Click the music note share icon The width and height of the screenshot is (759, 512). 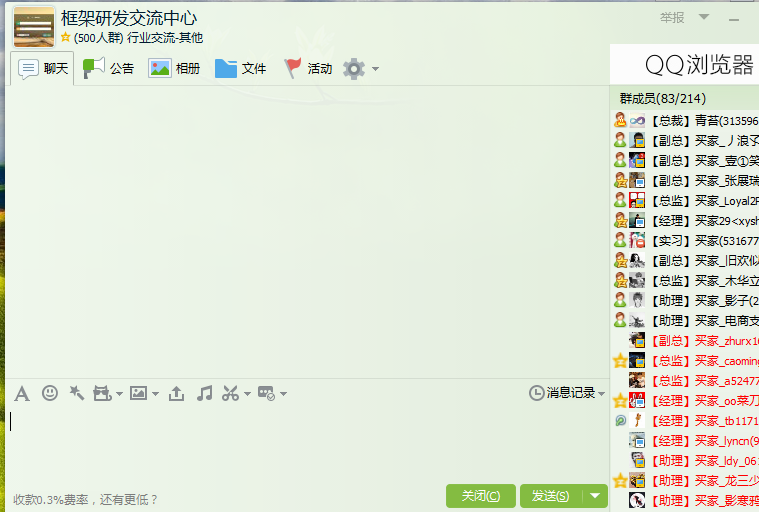pyautogui.click(x=204, y=393)
